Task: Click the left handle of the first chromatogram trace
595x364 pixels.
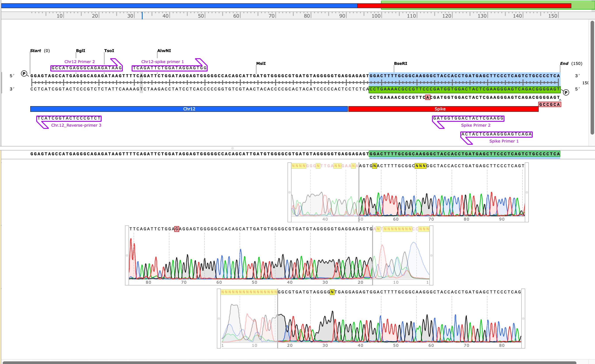Action: click(x=290, y=192)
